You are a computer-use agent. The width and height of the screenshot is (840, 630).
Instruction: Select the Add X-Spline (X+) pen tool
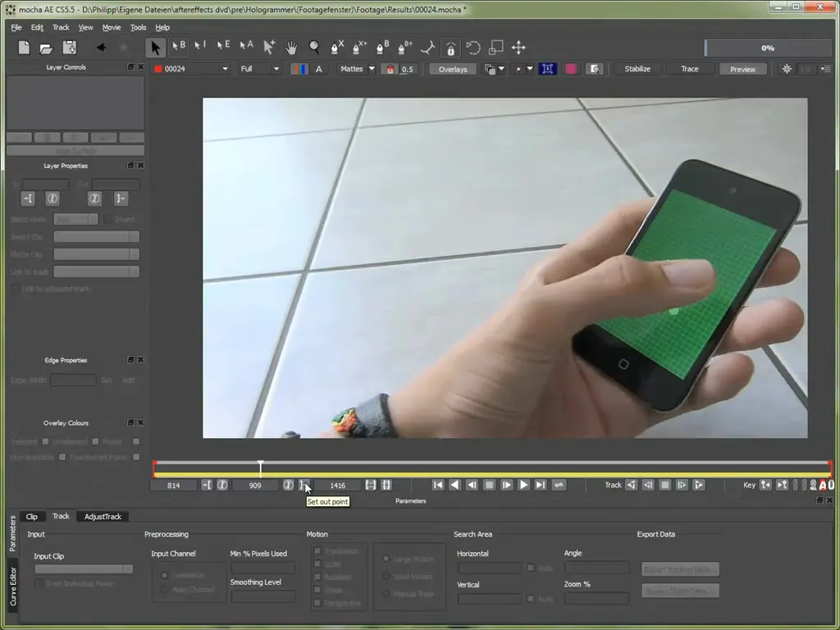359,48
